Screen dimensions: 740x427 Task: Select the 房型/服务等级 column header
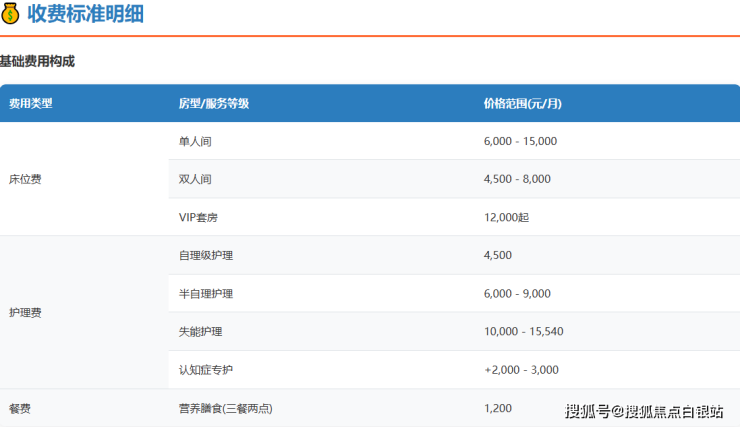click(213, 103)
